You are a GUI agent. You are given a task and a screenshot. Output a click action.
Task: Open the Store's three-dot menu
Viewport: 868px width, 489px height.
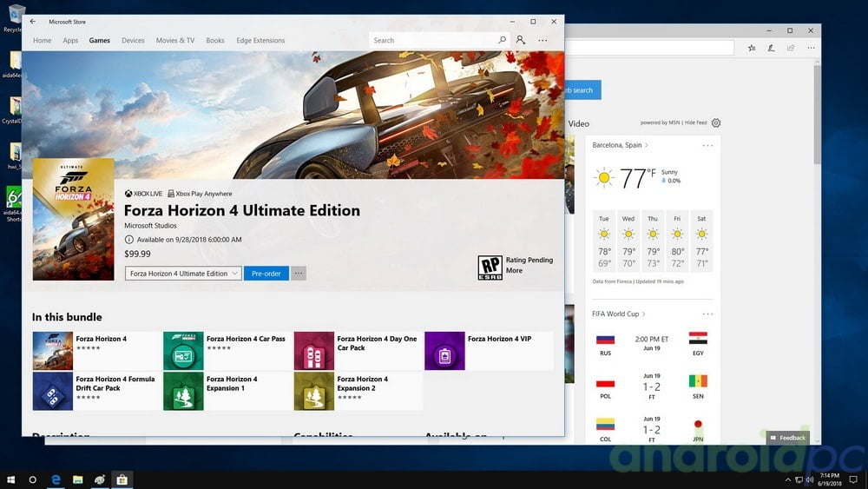click(542, 40)
